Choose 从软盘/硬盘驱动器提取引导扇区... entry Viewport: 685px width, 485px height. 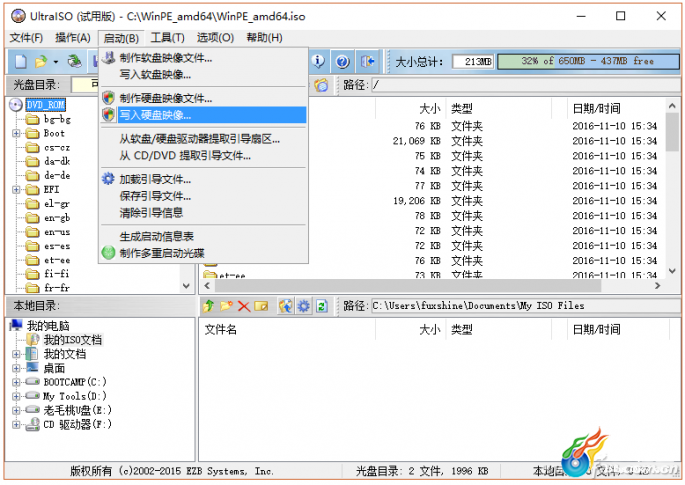click(204, 139)
